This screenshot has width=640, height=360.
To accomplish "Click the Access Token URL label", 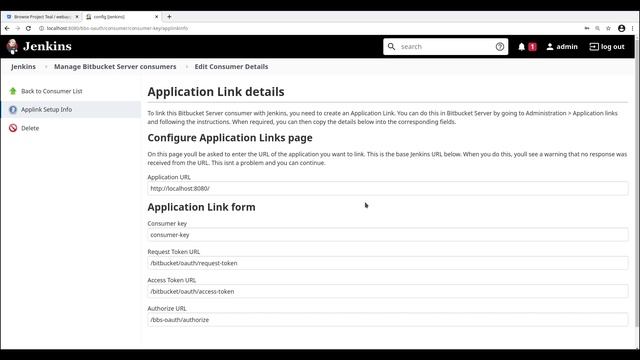I will pos(171,280).
